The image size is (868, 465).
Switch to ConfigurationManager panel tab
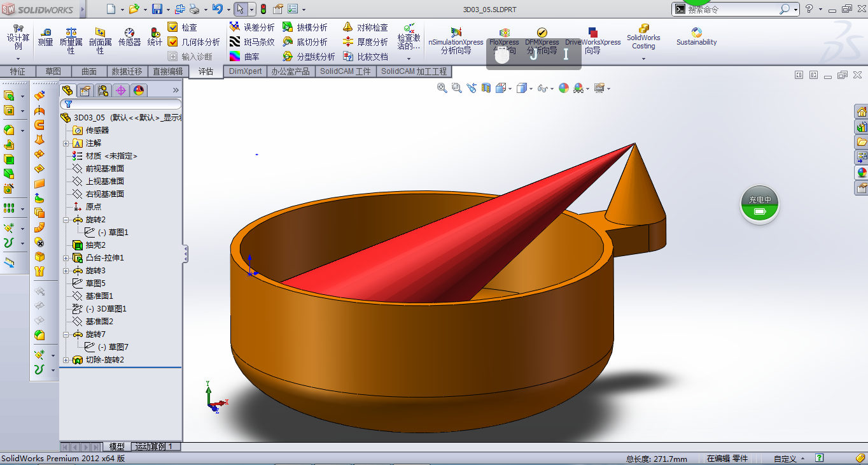[x=103, y=90]
